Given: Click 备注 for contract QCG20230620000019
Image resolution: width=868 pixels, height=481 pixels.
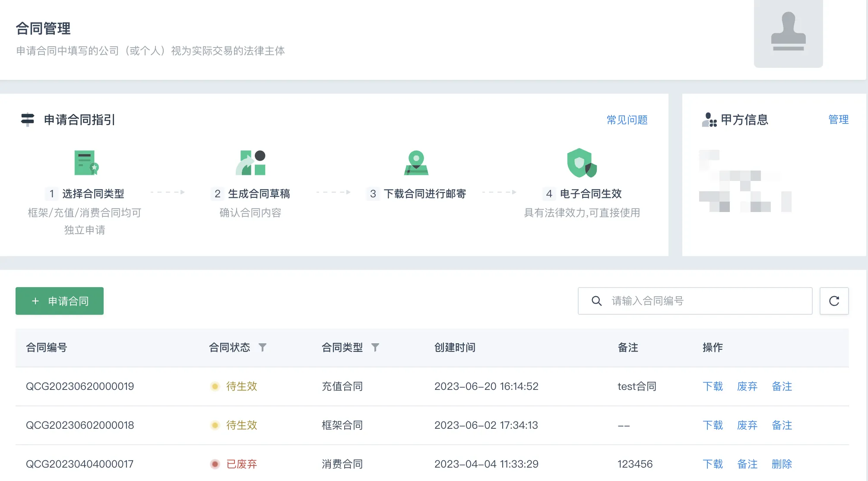Looking at the screenshot, I should 782,386.
